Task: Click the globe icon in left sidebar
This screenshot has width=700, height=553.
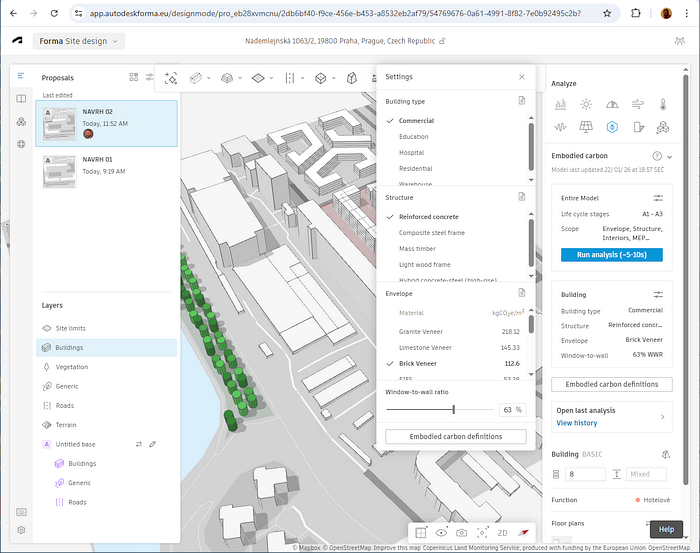Action: (21, 144)
